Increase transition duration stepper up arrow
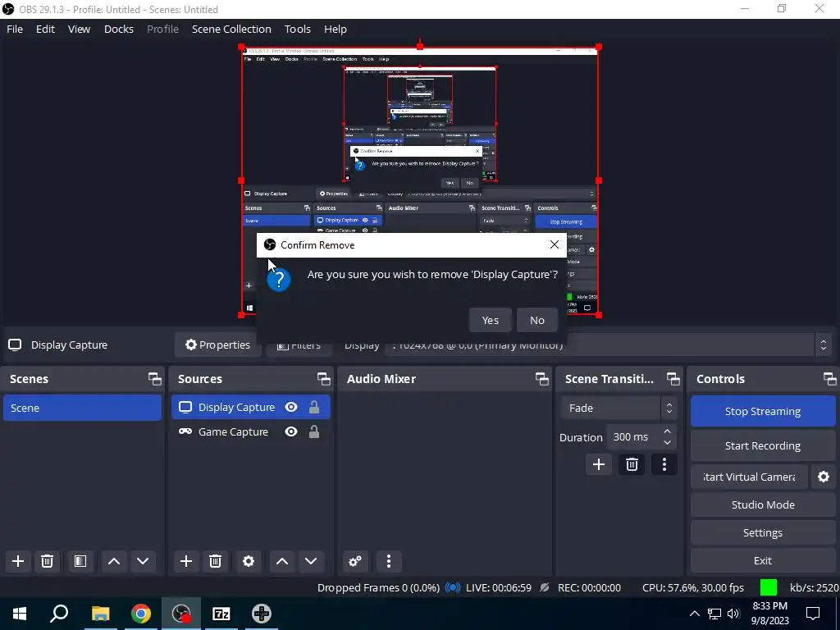Image resolution: width=840 pixels, height=630 pixels. (x=667, y=431)
